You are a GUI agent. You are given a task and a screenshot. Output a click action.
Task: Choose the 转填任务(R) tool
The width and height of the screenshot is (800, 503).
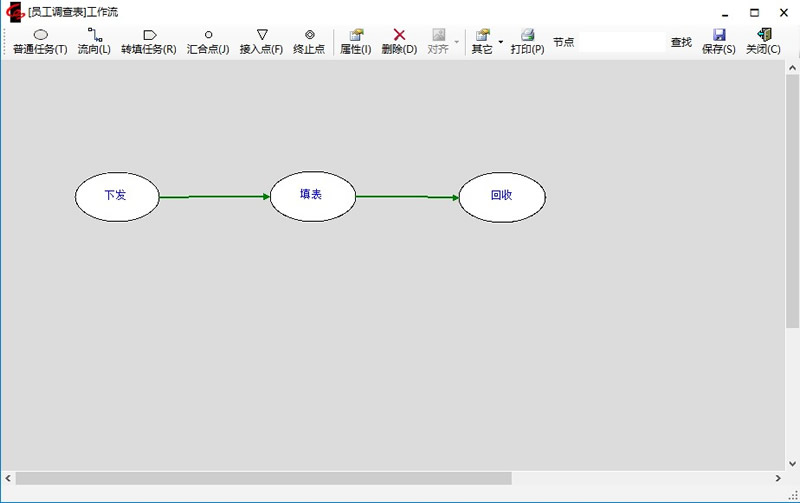pyautogui.click(x=149, y=41)
